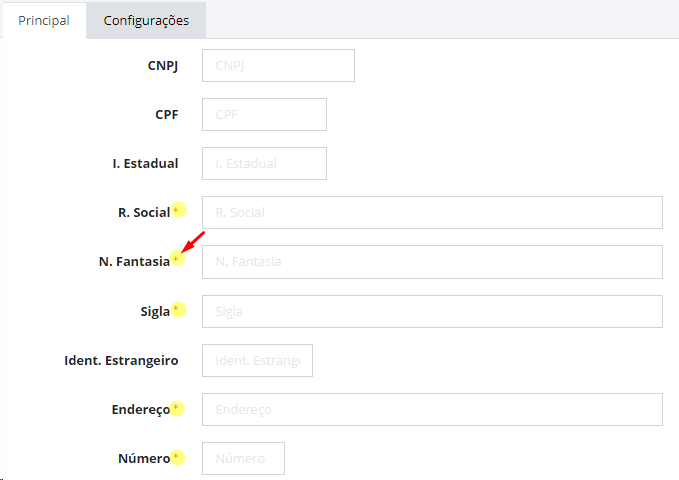
Task: Click the required asterisk beside R. Social
Action: 177,210
